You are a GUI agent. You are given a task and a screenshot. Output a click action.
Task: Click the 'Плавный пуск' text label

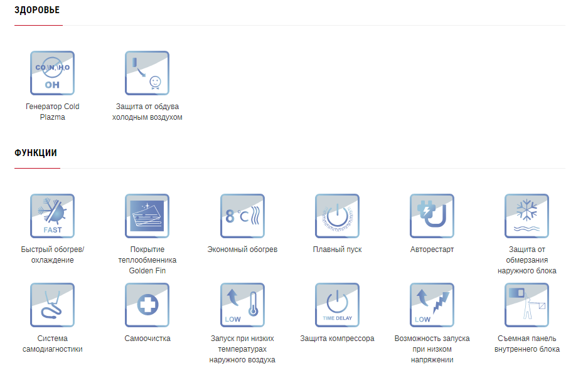coord(337,250)
